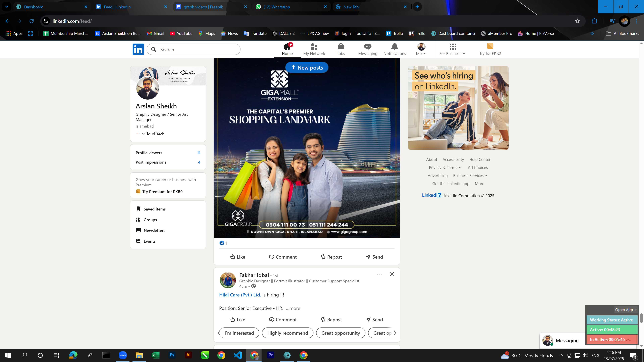Comment on the Giga Mall post
The height and width of the screenshot is (362, 644).
(283, 257)
